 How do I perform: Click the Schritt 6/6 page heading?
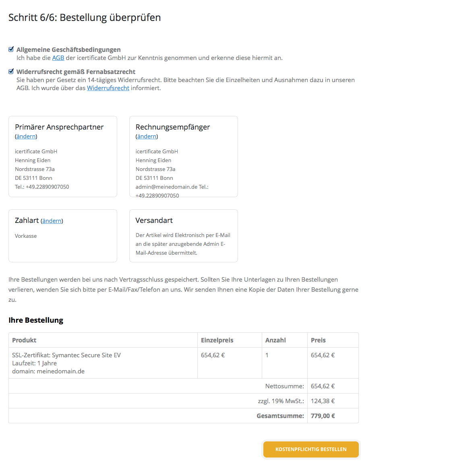[x=85, y=18]
